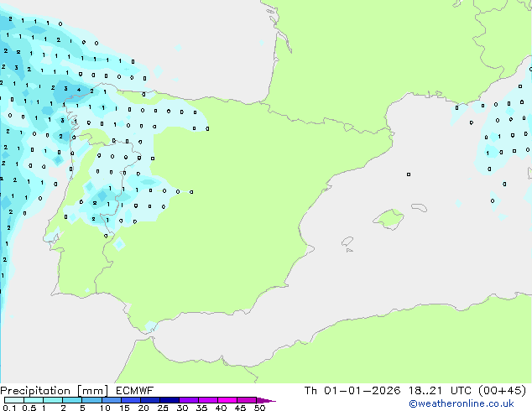Select the 40–45 mm magenta legend swatch

(227, 400)
